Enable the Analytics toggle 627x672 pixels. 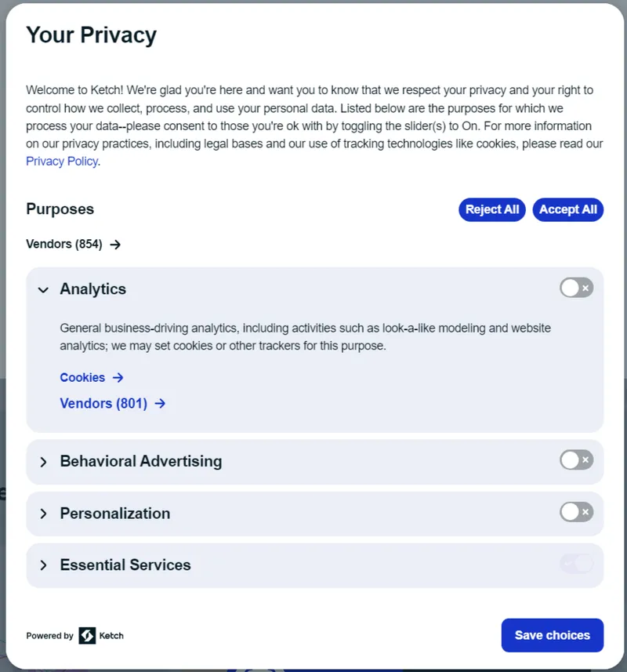coord(577,288)
